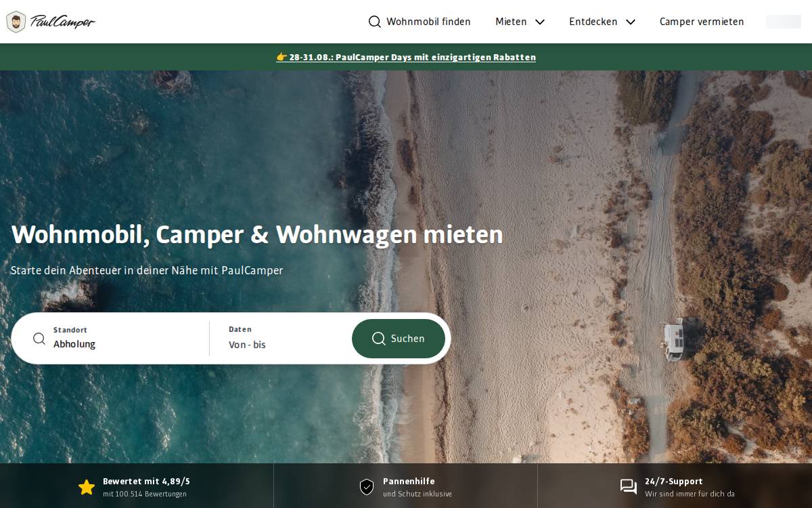Open the PaulCamper logo homepage link
Screen dimensions: 812x508
(51, 22)
